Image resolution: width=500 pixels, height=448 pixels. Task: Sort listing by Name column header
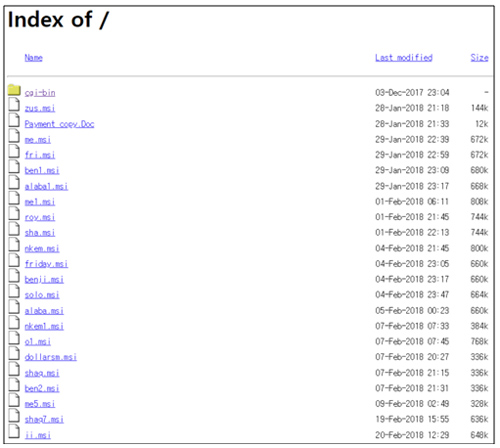pos(33,58)
